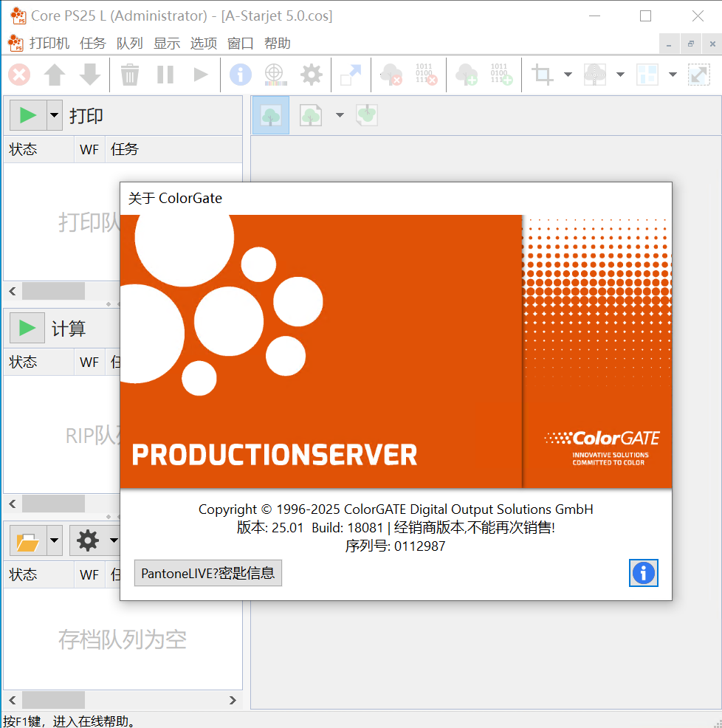
Task: Click the open folder icon in the archive panel
Action: click(x=28, y=541)
